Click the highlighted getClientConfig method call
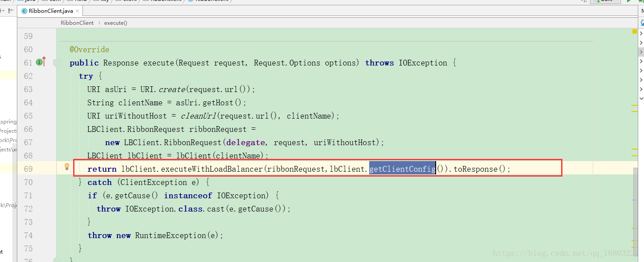The height and width of the screenshot is (262, 644). click(402, 169)
